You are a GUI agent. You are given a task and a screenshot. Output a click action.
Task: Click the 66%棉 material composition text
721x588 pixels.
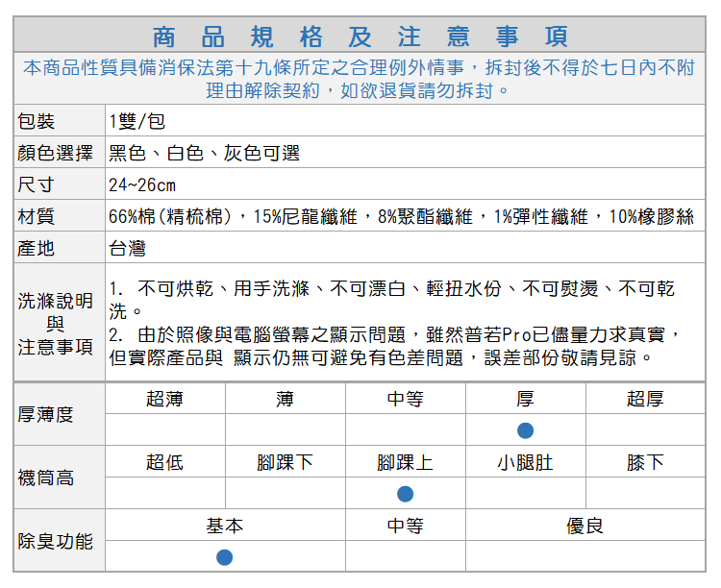point(401,216)
